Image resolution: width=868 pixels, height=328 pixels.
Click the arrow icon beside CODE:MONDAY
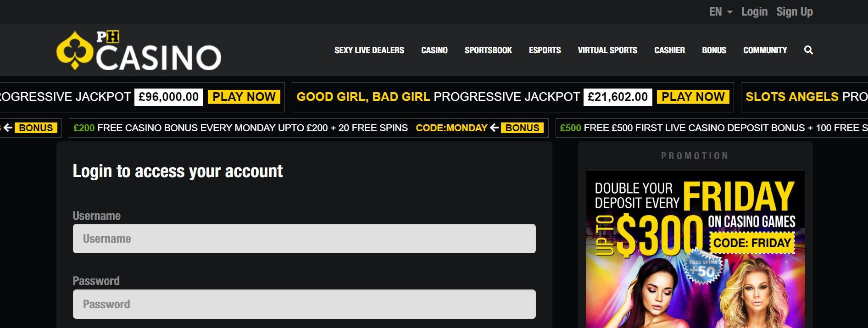(494, 128)
